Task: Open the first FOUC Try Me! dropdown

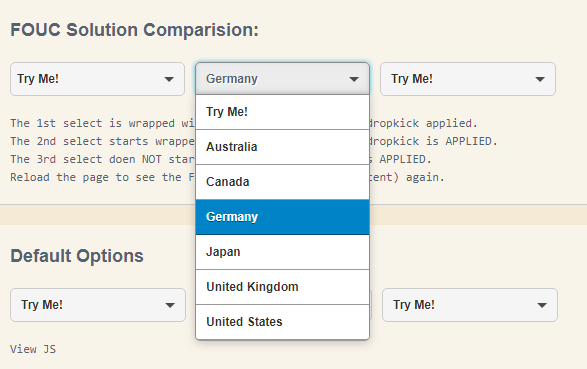Action: point(97,79)
